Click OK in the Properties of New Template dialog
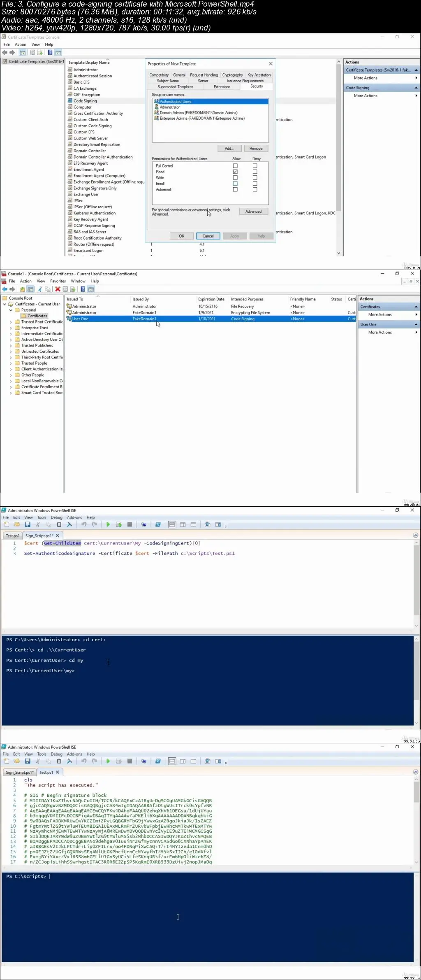 (182, 236)
